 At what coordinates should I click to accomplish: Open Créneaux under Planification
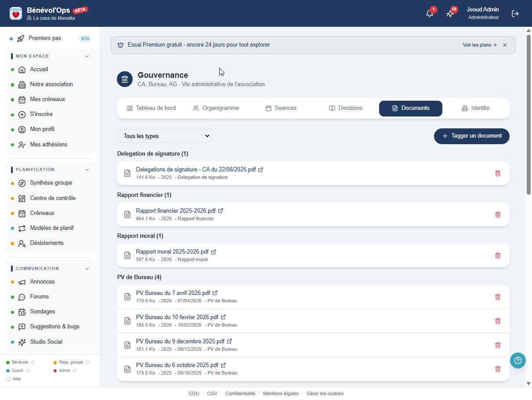point(50,213)
